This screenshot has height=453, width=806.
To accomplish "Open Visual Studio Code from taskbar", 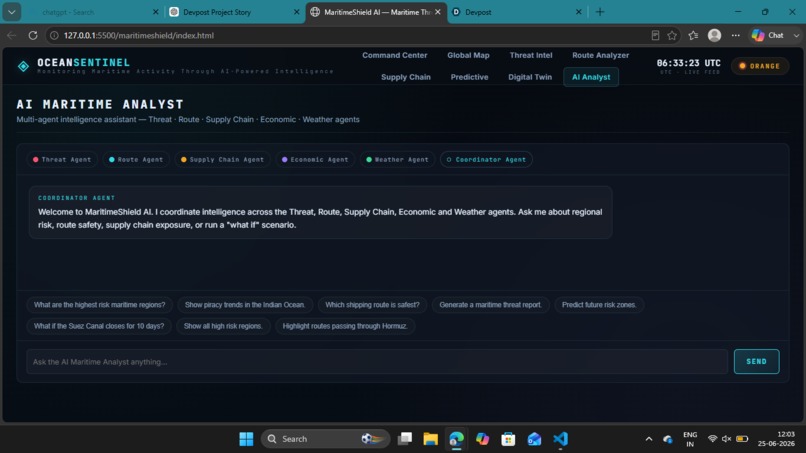I will [560, 439].
